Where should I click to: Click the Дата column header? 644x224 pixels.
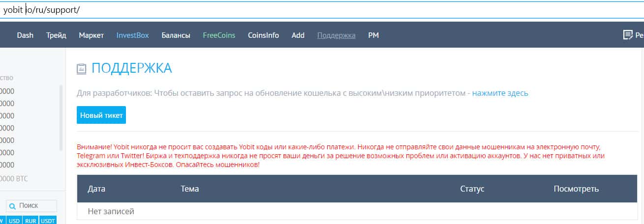point(96,189)
